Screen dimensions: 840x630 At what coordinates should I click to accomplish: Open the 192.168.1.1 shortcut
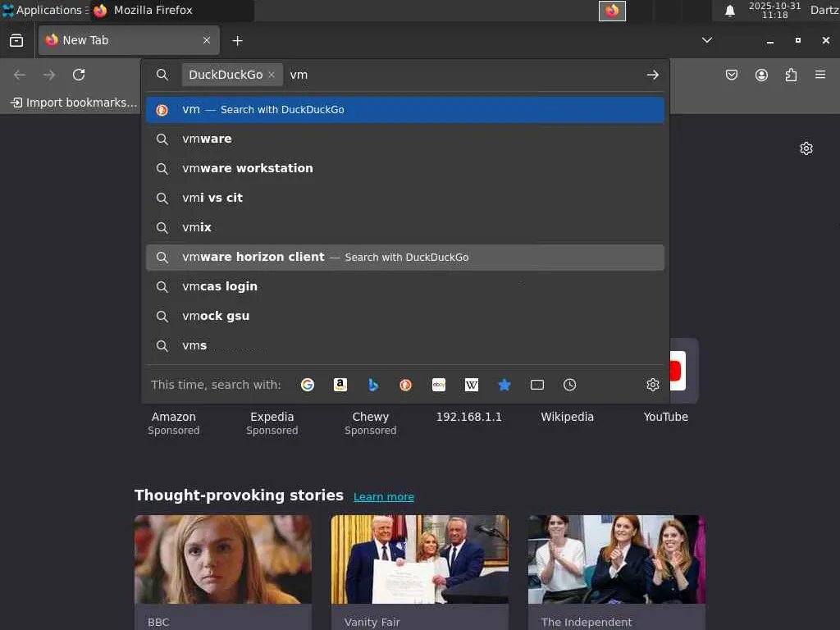[468, 417]
